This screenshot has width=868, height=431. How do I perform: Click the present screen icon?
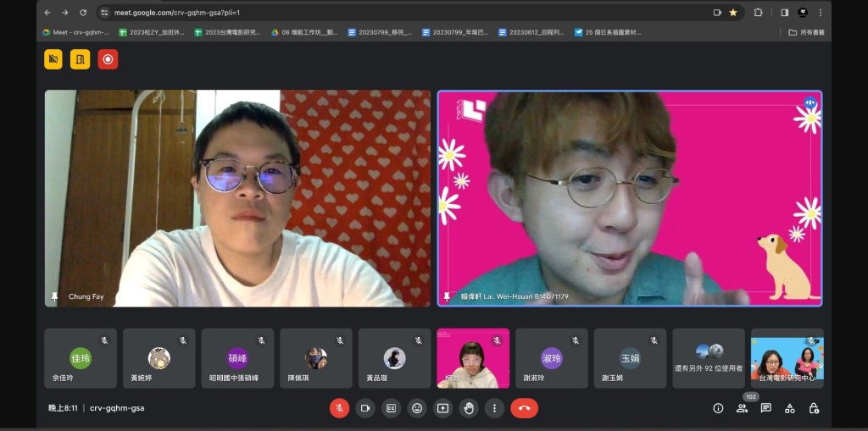coord(442,408)
